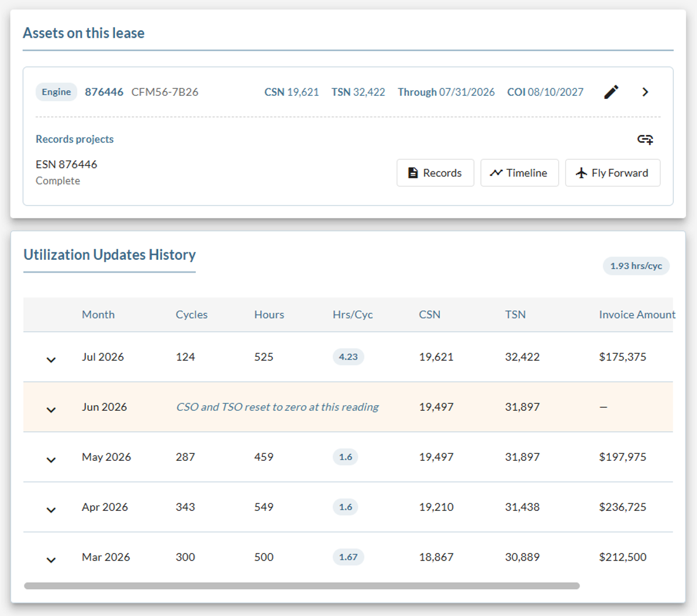Click the 1.93 hrs/cyc badge
Image resolution: width=697 pixels, height=616 pixels.
click(x=636, y=266)
